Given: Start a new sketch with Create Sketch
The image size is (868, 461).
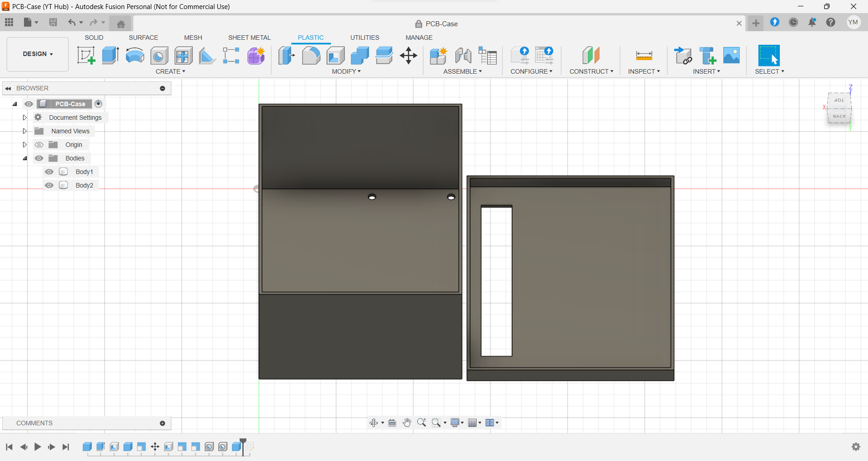Looking at the screenshot, I should point(86,56).
